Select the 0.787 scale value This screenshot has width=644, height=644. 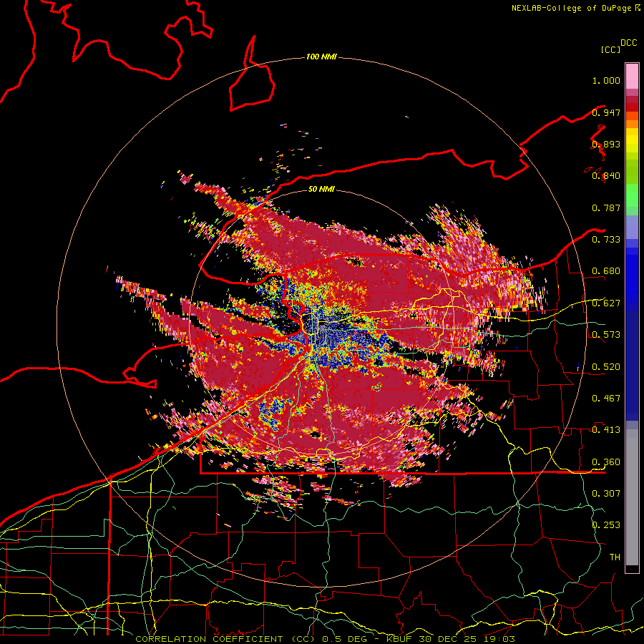point(606,208)
